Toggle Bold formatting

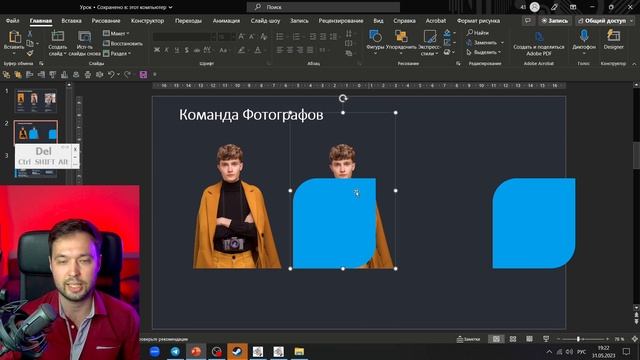pos(157,50)
